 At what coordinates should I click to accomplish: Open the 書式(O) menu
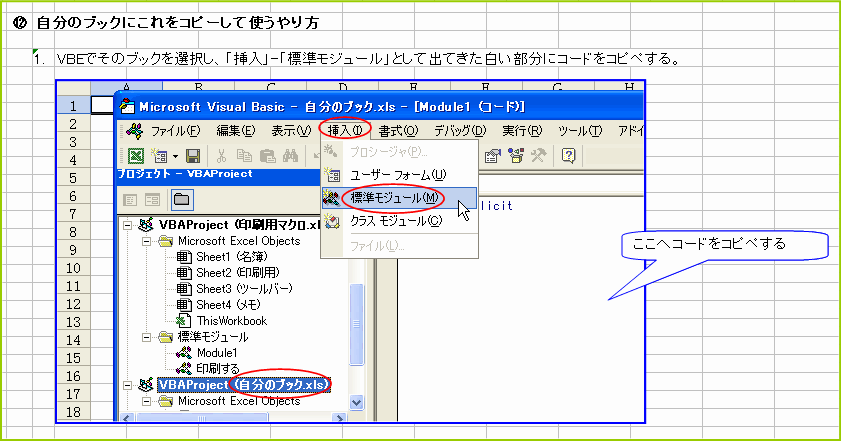pyautogui.click(x=398, y=130)
